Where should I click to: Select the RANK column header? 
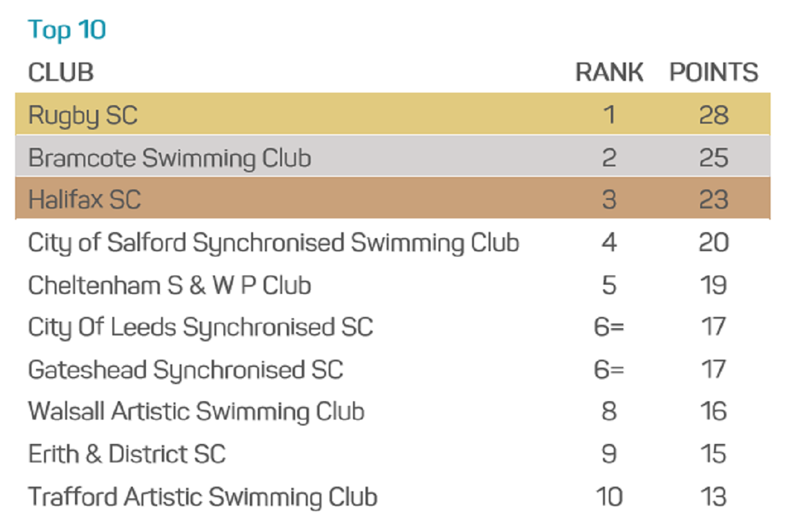tap(610, 72)
